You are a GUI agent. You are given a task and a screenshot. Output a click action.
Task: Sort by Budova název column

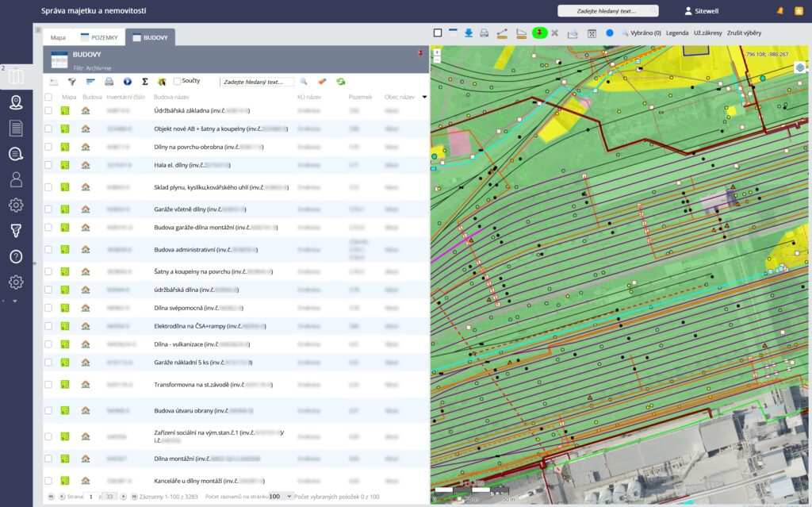171,97
